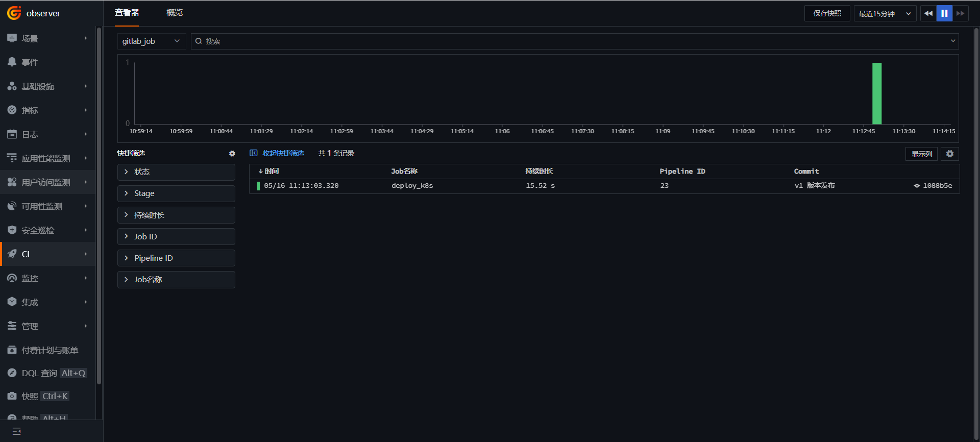Click timestamp 05/16 11:13:03.320

click(x=301, y=186)
